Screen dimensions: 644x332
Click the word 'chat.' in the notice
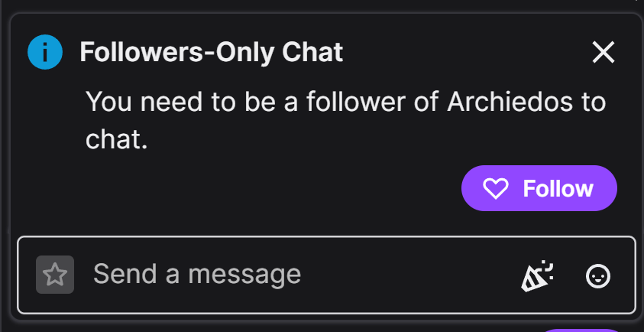116,139
